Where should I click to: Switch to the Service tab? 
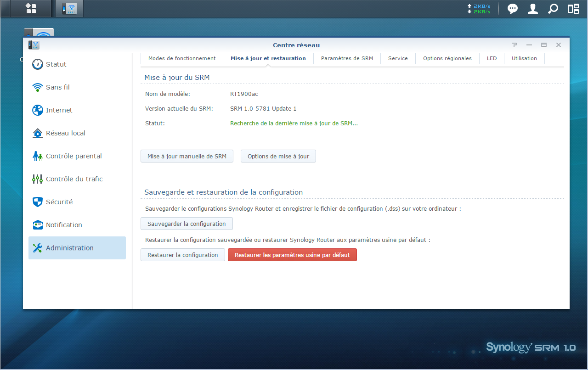pyautogui.click(x=398, y=58)
